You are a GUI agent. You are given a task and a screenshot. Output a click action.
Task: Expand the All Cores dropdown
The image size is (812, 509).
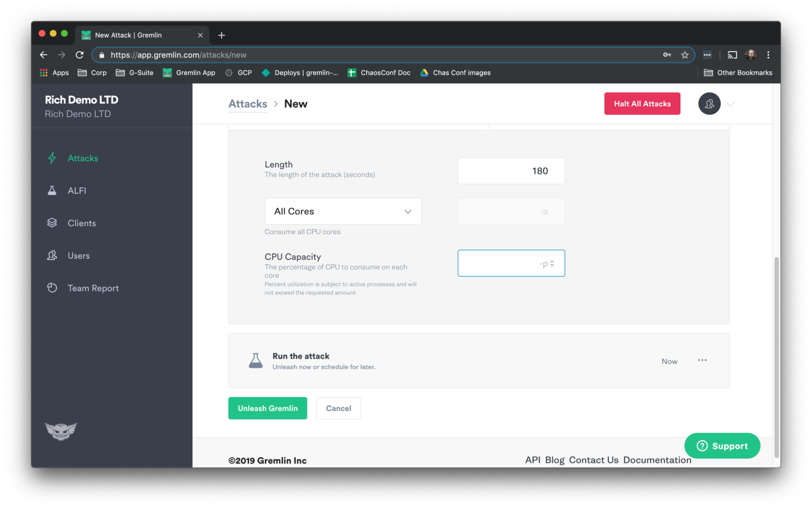click(343, 211)
